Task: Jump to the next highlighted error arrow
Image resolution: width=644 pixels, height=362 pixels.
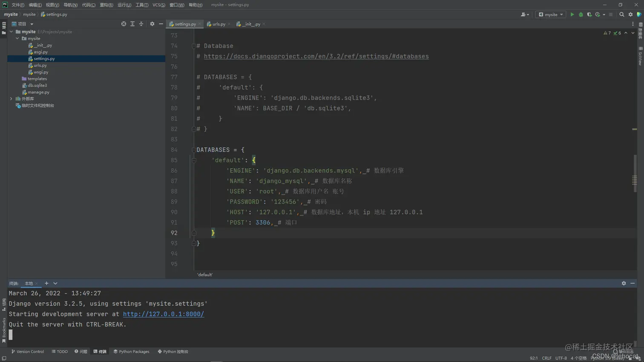Action: [633, 33]
